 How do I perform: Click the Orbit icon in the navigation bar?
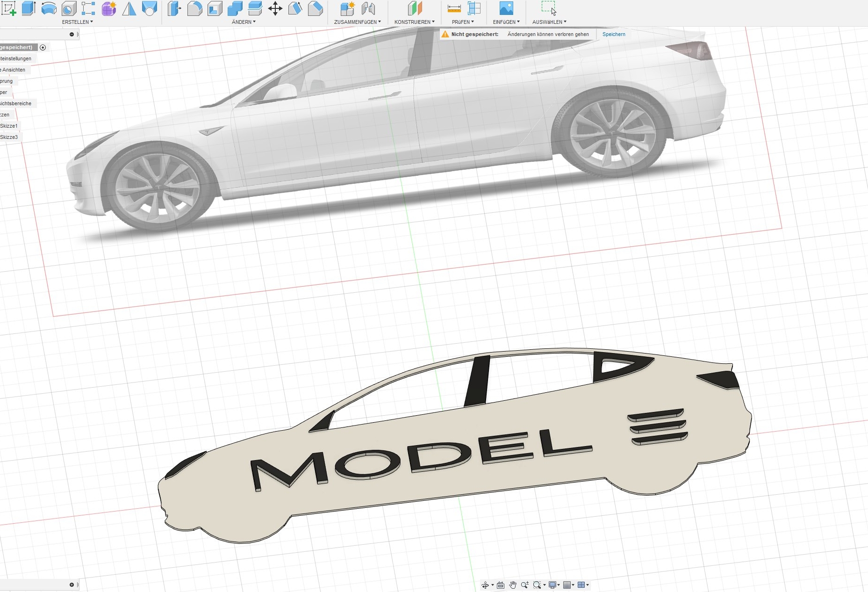coord(486,585)
